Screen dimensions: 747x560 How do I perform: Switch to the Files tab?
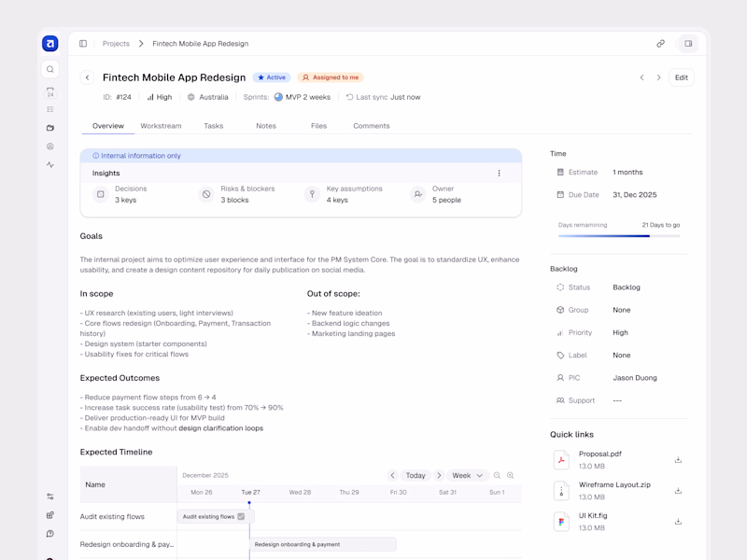tap(318, 126)
